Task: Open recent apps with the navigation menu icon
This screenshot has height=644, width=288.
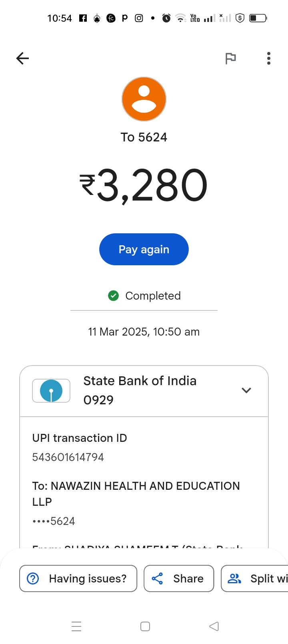Action: coord(76,626)
